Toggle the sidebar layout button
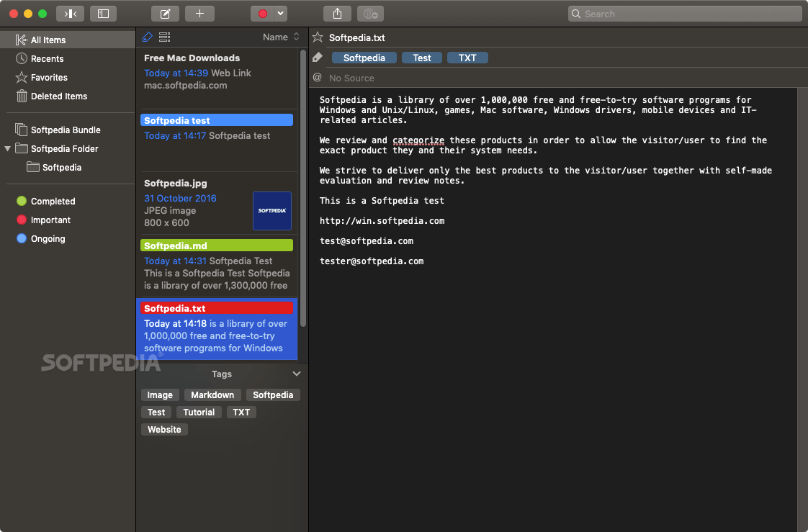Image resolution: width=808 pixels, height=532 pixels. point(103,14)
